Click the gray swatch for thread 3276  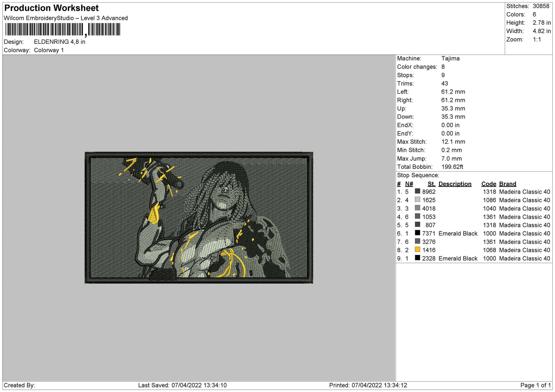tap(417, 241)
